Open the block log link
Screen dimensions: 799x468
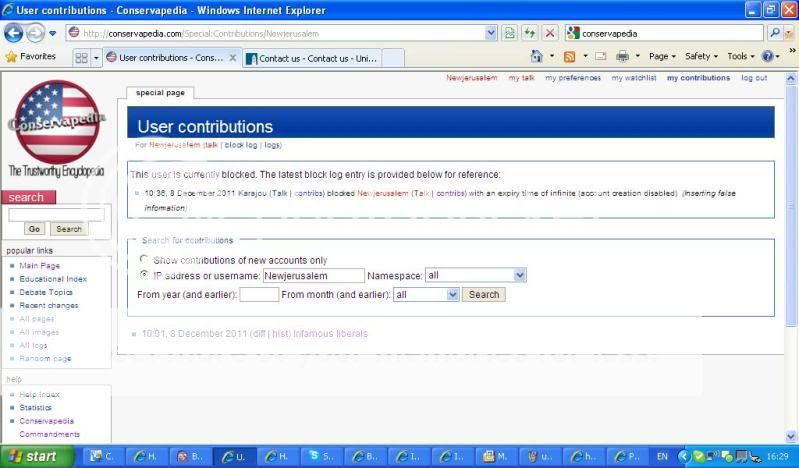[241, 145]
